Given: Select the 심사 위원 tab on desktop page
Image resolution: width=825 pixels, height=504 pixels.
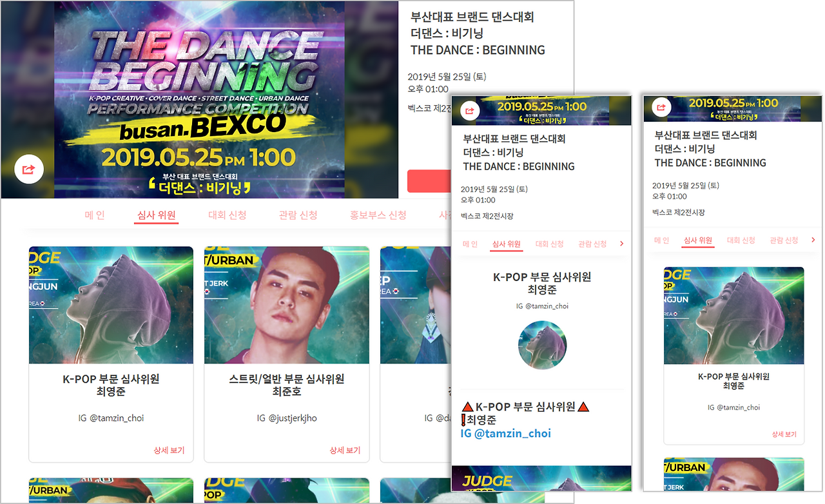Looking at the screenshot, I should tap(157, 215).
